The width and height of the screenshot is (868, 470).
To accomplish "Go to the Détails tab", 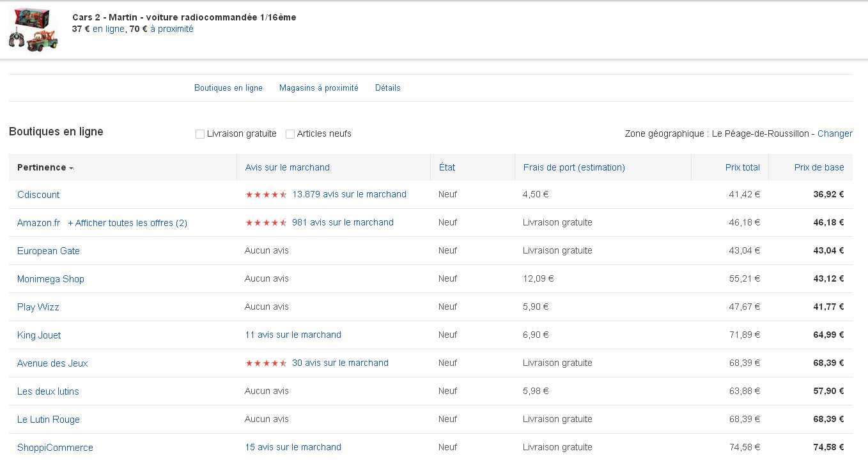I will [x=387, y=88].
